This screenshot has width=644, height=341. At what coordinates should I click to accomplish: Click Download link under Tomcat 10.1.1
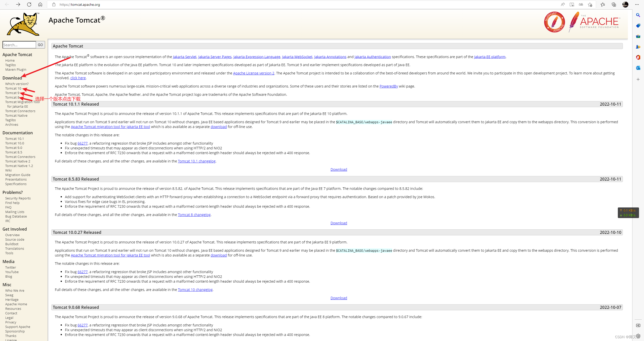click(339, 169)
